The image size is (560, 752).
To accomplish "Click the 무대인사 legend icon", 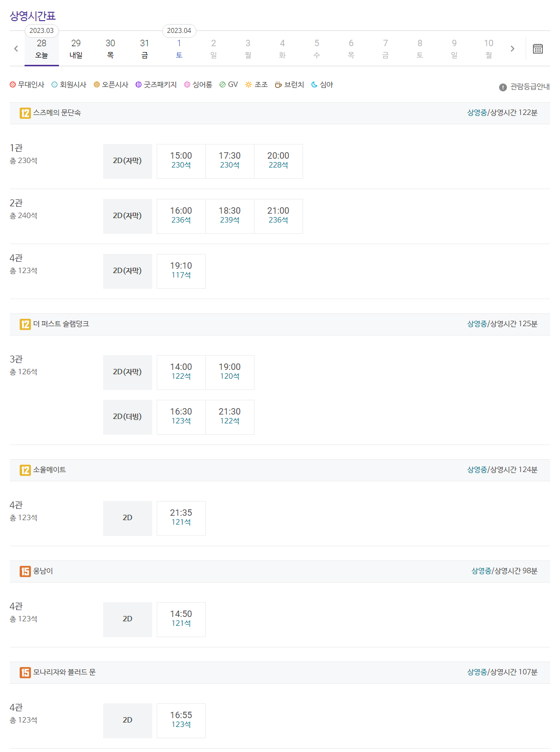I will click(x=13, y=84).
